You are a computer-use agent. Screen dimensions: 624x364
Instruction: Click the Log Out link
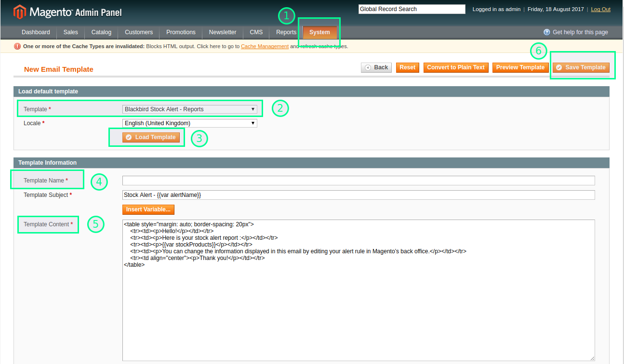[600, 9]
